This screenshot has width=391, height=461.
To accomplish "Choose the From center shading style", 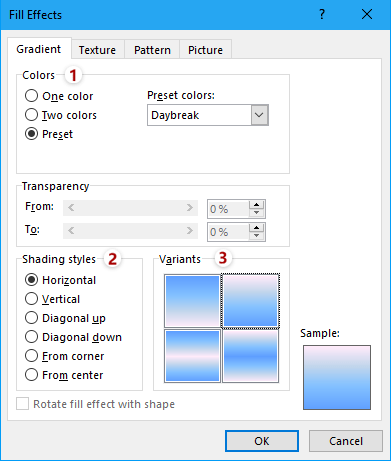I will (x=31, y=375).
